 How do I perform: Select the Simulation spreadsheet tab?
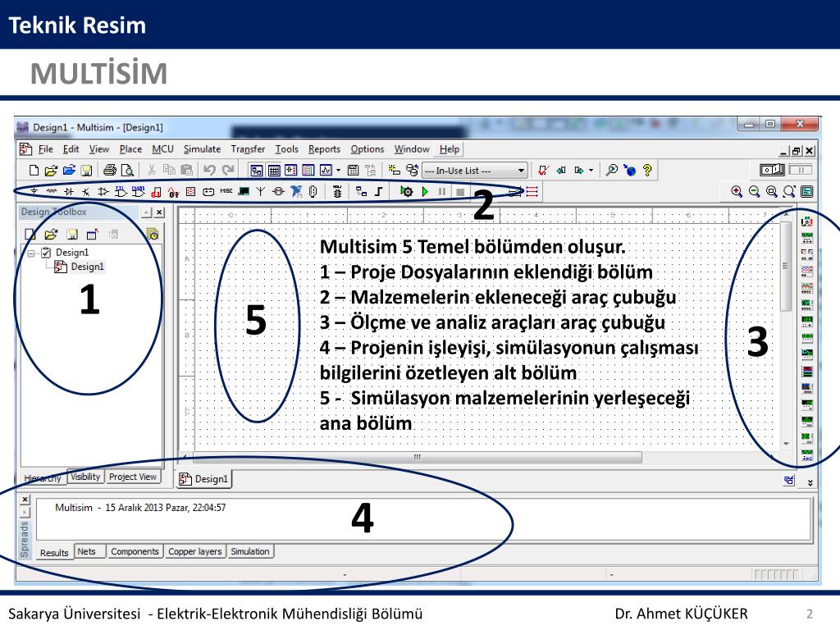250,551
